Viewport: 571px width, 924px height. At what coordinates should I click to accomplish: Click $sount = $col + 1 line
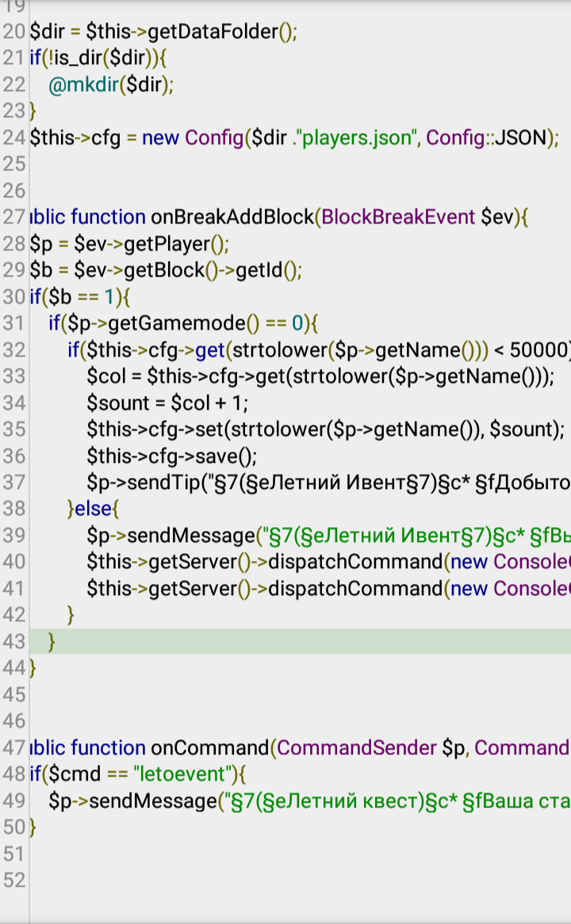[x=167, y=403]
